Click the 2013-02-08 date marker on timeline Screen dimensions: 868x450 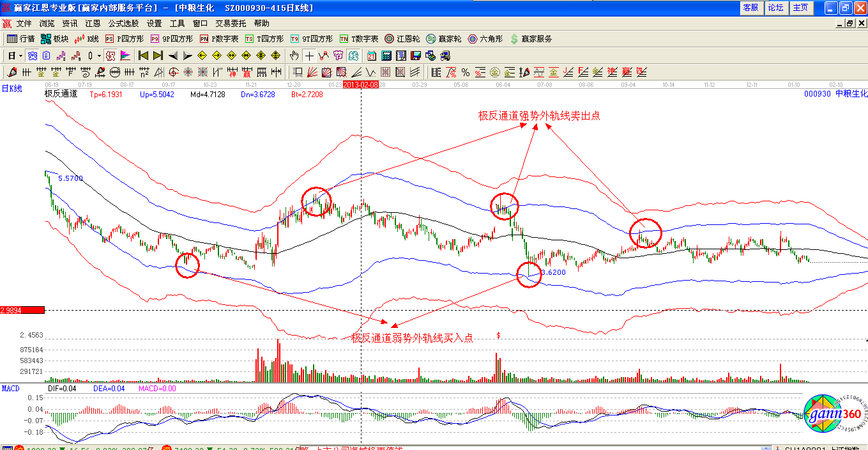(361, 84)
